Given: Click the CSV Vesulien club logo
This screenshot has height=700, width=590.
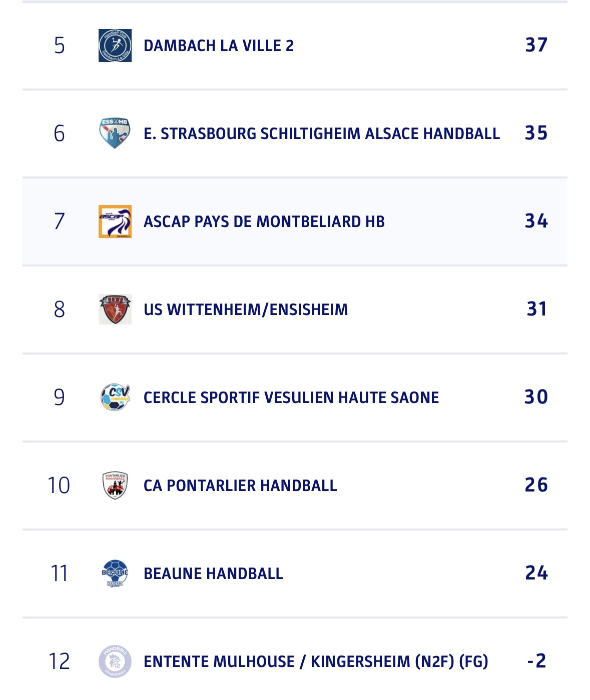Looking at the screenshot, I should tap(115, 397).
